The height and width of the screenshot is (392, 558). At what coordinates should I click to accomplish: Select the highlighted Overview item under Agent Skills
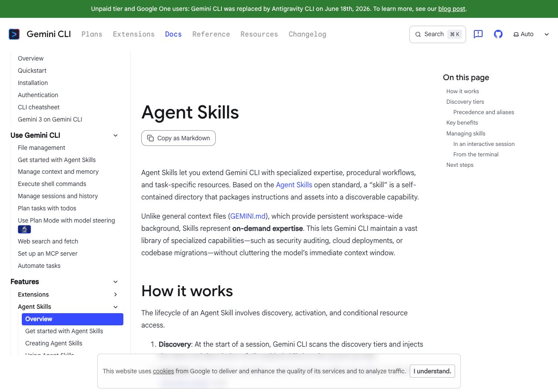(72, 319)
